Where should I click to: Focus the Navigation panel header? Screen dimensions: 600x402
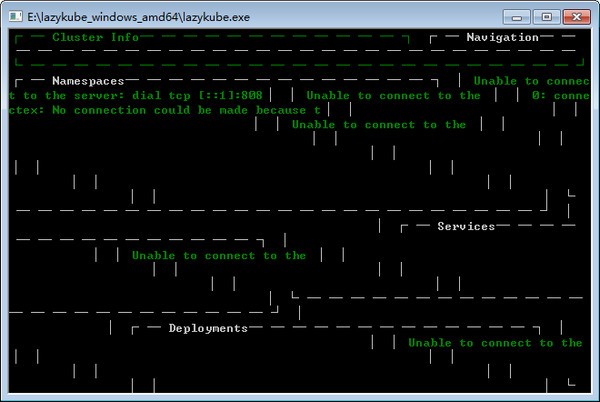pyautogui.click(x=502, y=37)
